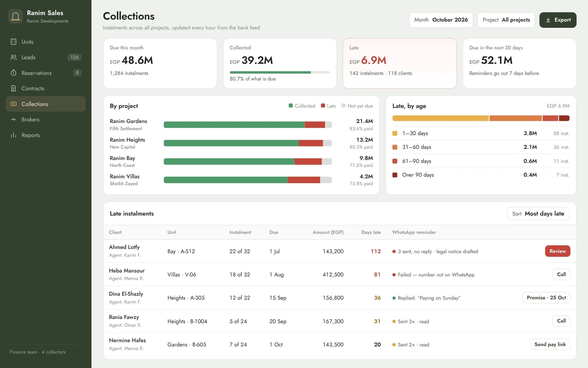Click the Brokers sidebar icon
588x368 pixels.
click(x=13, y=119)
